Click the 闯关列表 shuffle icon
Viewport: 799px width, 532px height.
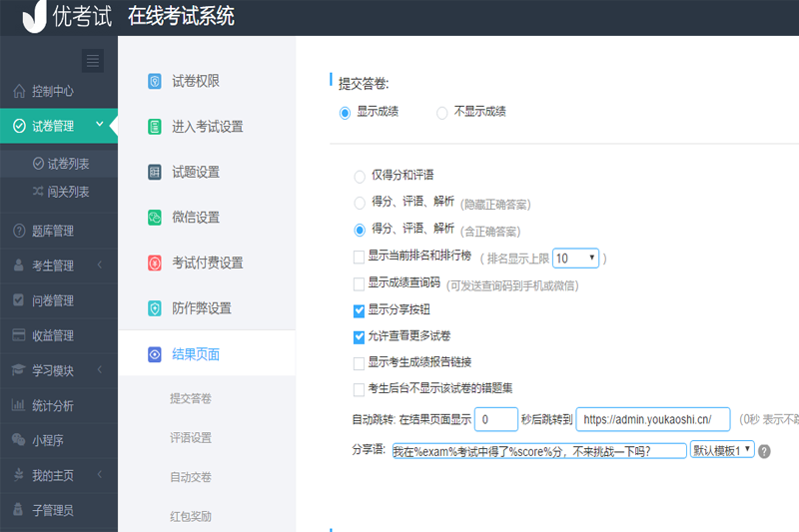point(38,192)
